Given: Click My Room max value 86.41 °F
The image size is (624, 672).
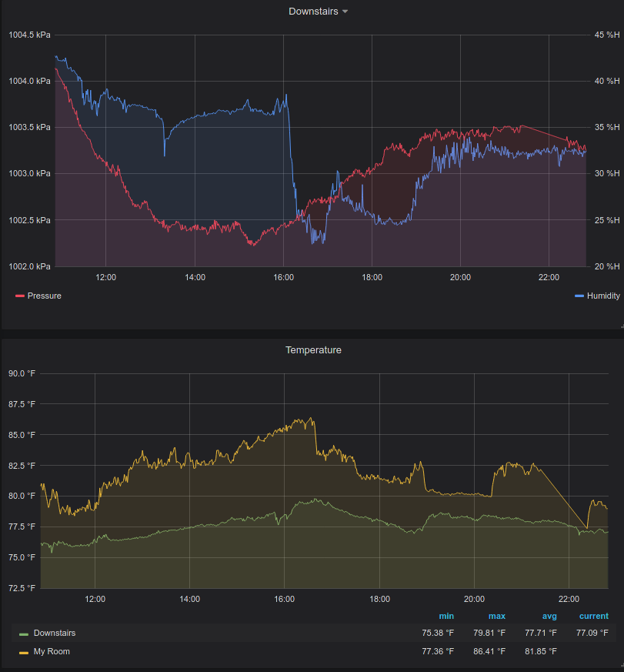Looking at the screenshot, I should click(x=489, y=652).
